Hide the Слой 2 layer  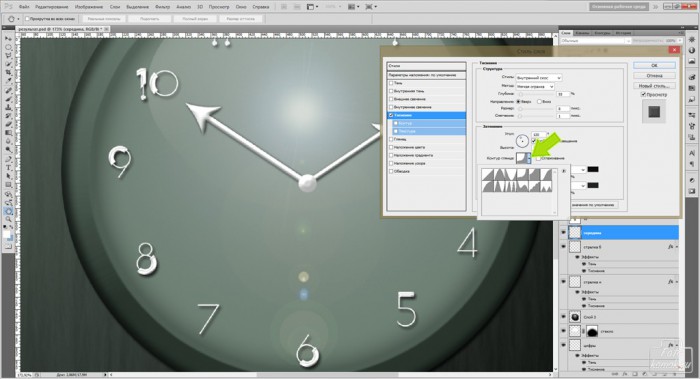pos(563,317)
